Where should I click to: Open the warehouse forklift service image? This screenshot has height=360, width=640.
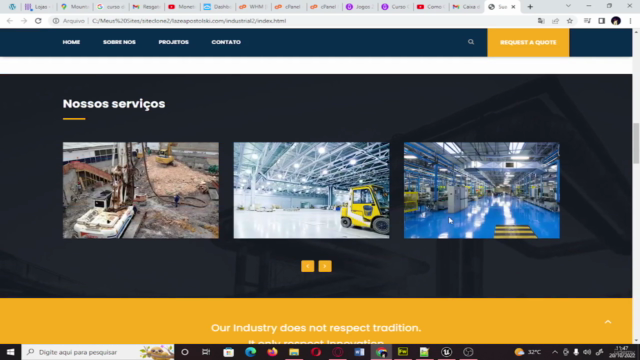(311, 190)
